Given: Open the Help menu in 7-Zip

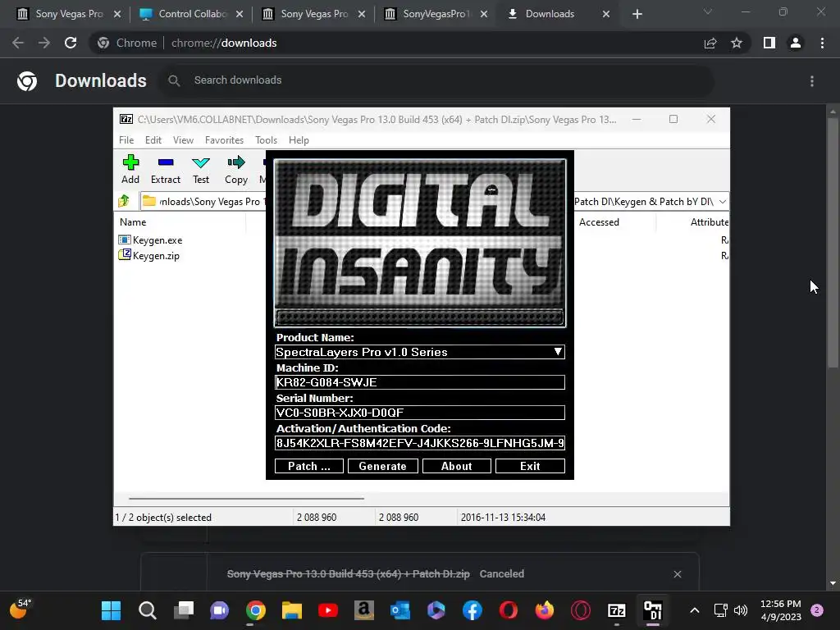Looking at the screenshot, I should (299, 139).
